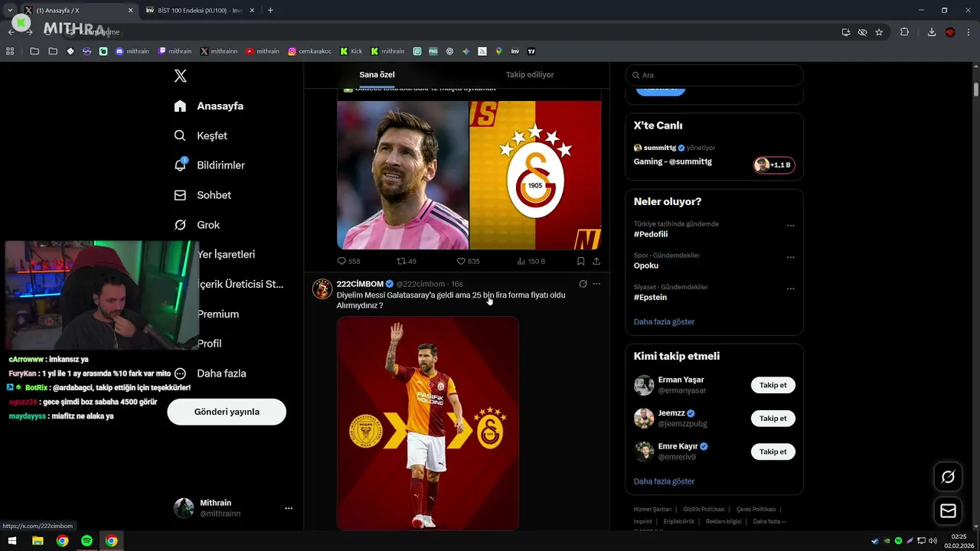Open Grok explain icon on 222CİMBOM post

[583, 284]
